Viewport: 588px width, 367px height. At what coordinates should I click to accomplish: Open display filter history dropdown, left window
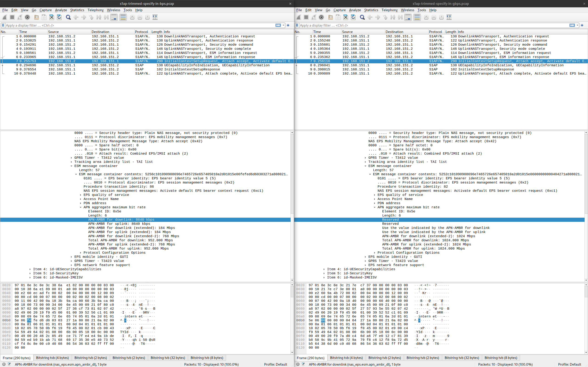pos(283,25)
